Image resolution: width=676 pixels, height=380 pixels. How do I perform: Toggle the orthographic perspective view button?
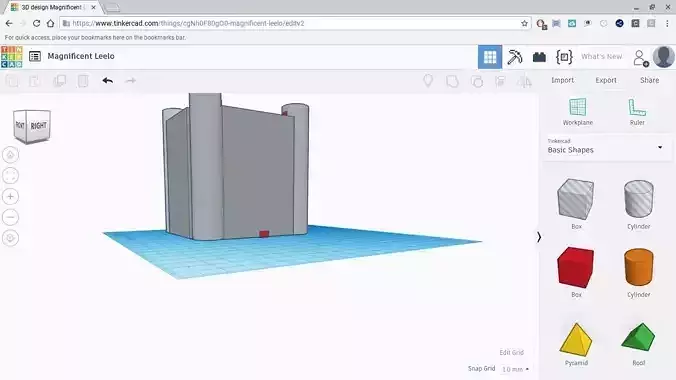[x=10, y=238]
